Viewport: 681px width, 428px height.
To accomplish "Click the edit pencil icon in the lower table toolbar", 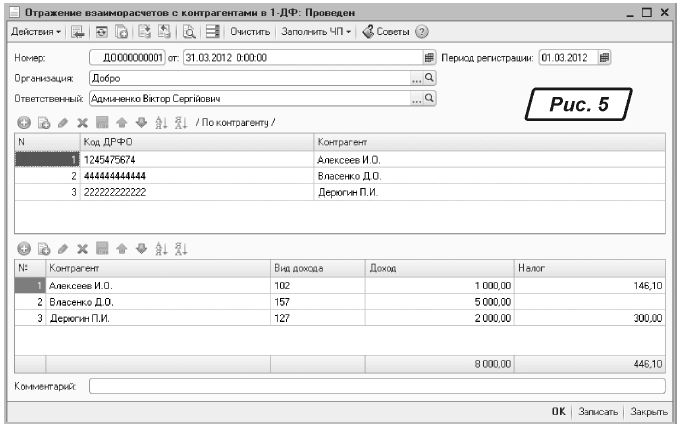I will click(x=63, y=249).
